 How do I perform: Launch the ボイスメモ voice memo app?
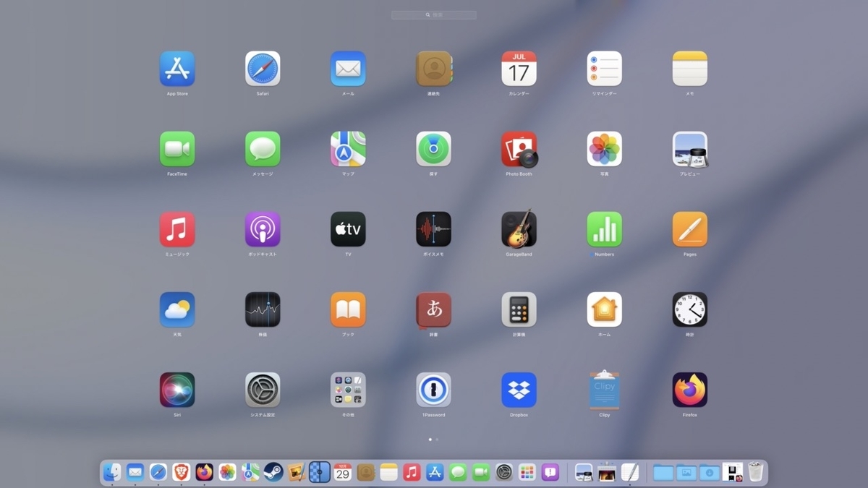click(x=433, y=229)
